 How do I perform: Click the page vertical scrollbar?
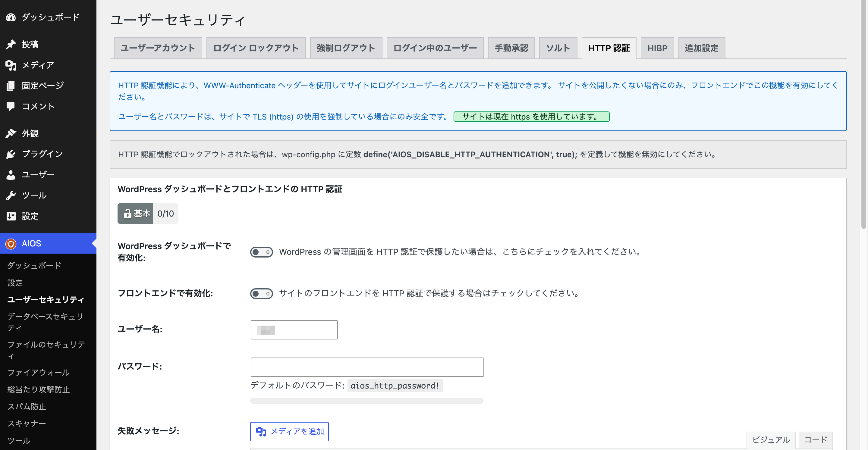click(x=863, y=114)
